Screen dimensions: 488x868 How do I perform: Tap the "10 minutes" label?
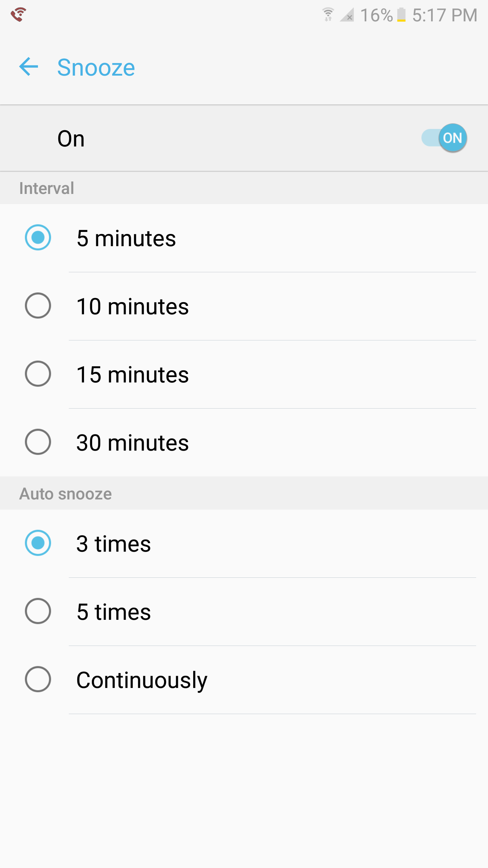click(x=133, y=307)
